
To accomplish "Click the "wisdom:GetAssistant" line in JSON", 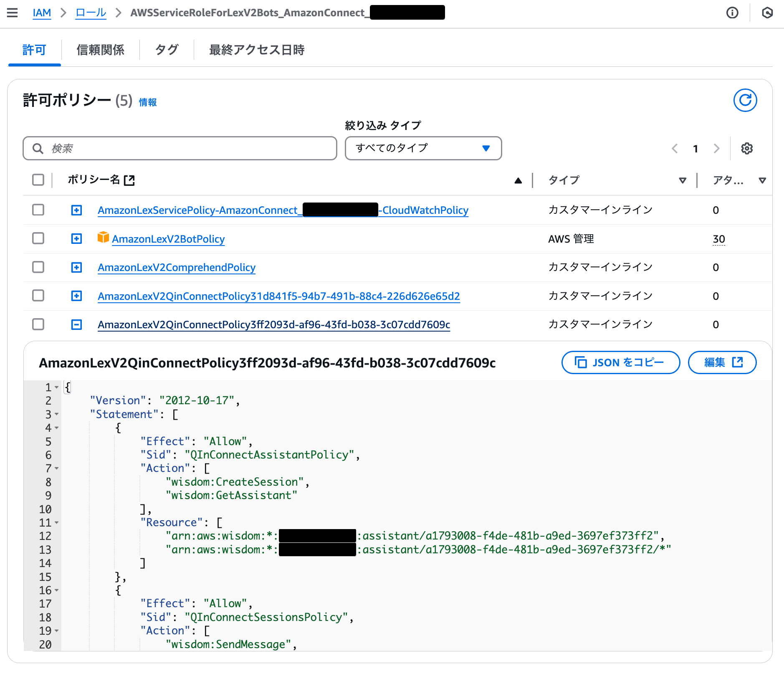I will (x=232, y=495).
